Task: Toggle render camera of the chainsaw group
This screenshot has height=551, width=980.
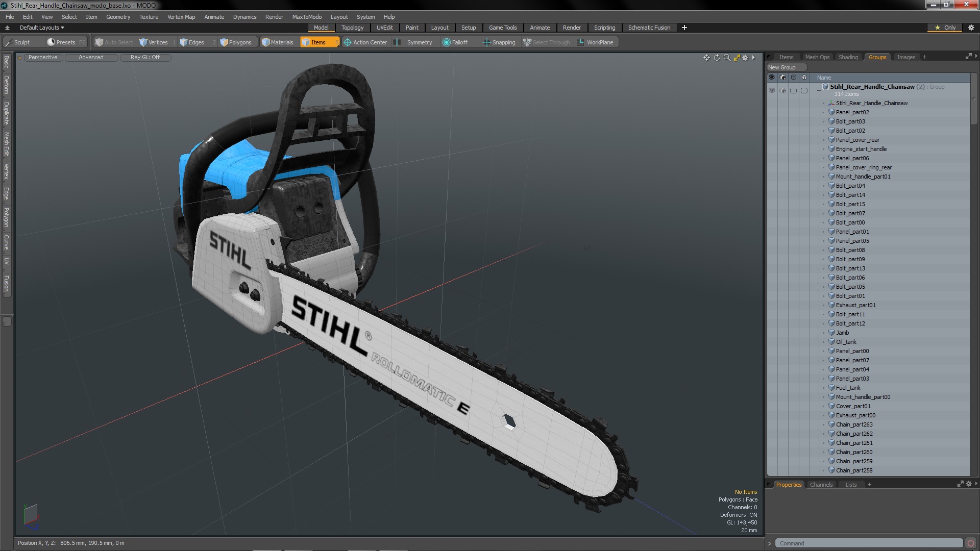Action: [782, 91]
